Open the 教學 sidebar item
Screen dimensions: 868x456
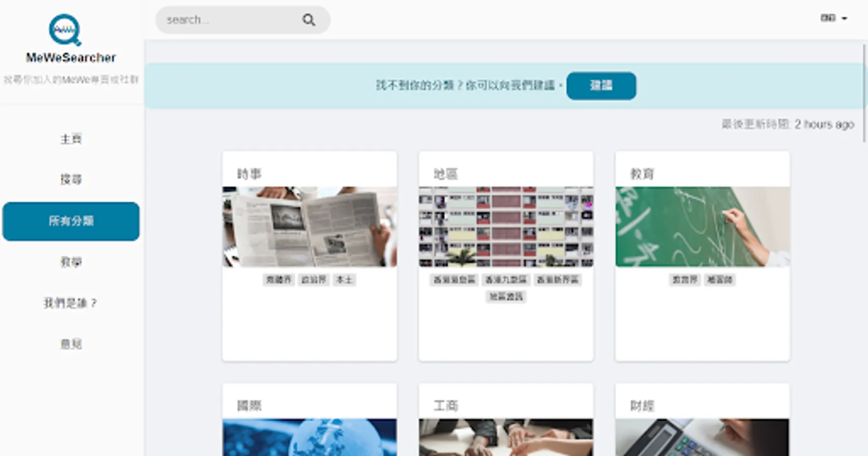point(71,262)
